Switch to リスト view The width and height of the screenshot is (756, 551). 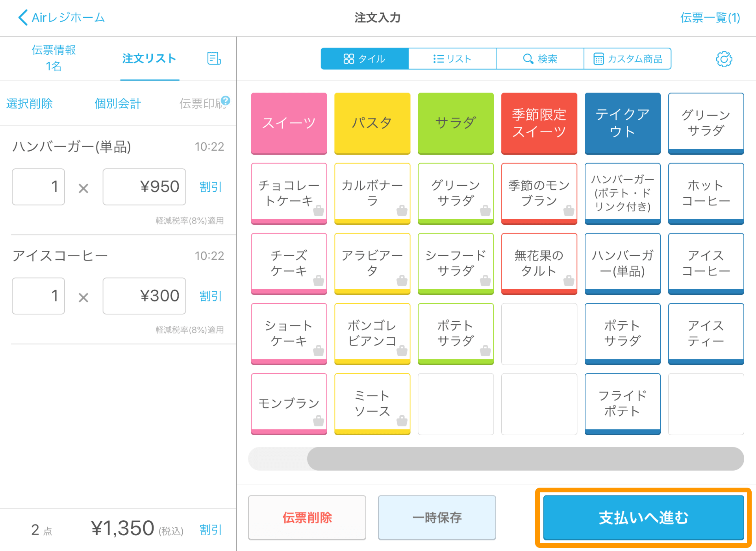coord(452,59)
